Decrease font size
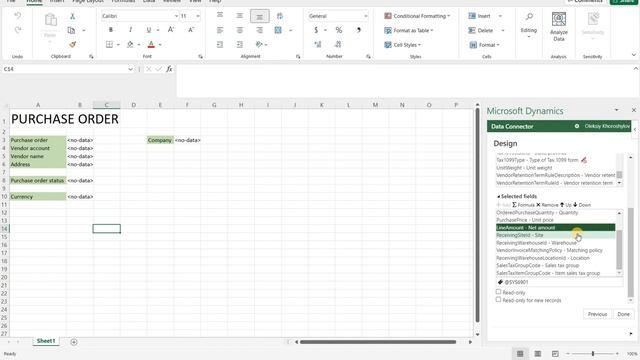The width and height of the screenshot is (640, 360). (x=191, y=30)
